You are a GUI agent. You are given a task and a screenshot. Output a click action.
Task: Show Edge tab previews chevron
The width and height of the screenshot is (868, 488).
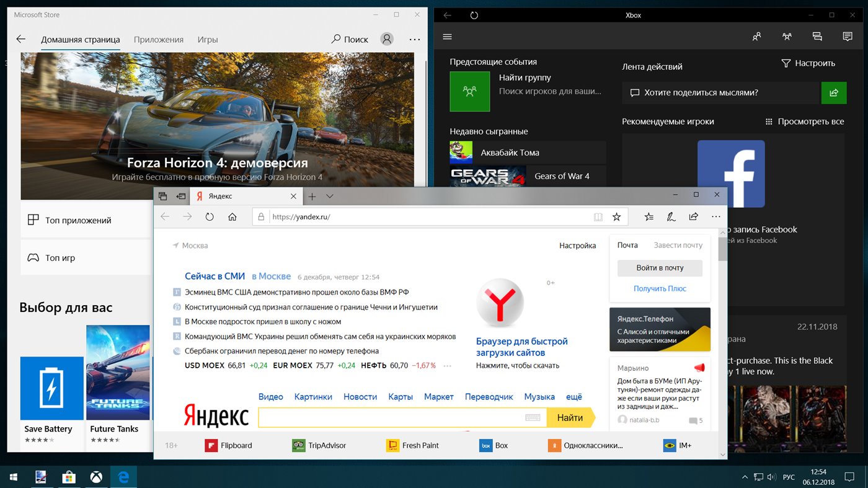point(330,196)
